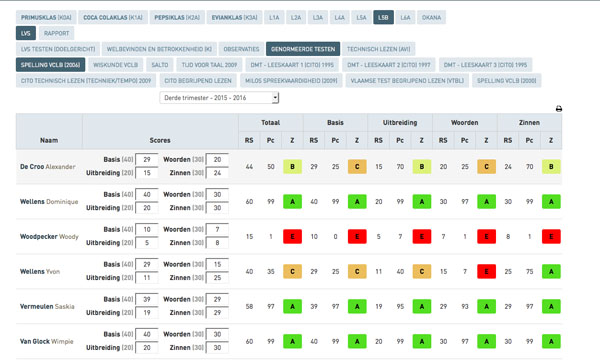This screenshot has width=600, height=360.
Task: Select class tab L3A
Action: click(x=318, y=17)
